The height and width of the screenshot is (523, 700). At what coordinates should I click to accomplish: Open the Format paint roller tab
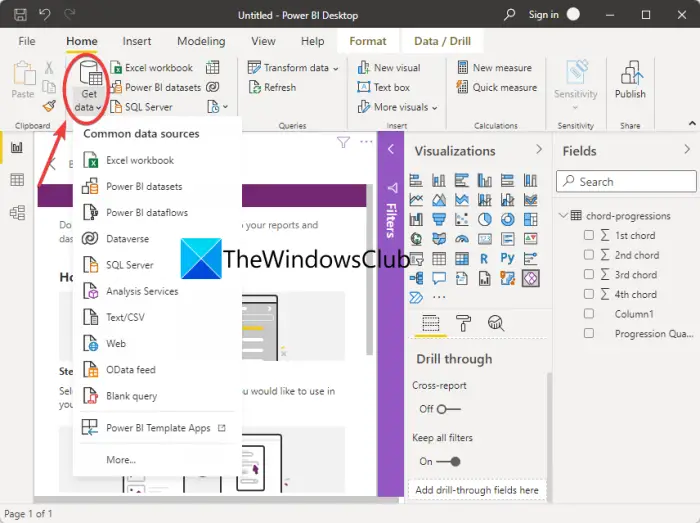[x=463, y=322]
